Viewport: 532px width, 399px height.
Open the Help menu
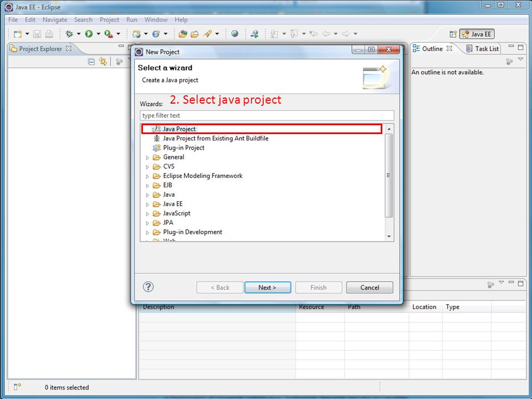181,20
